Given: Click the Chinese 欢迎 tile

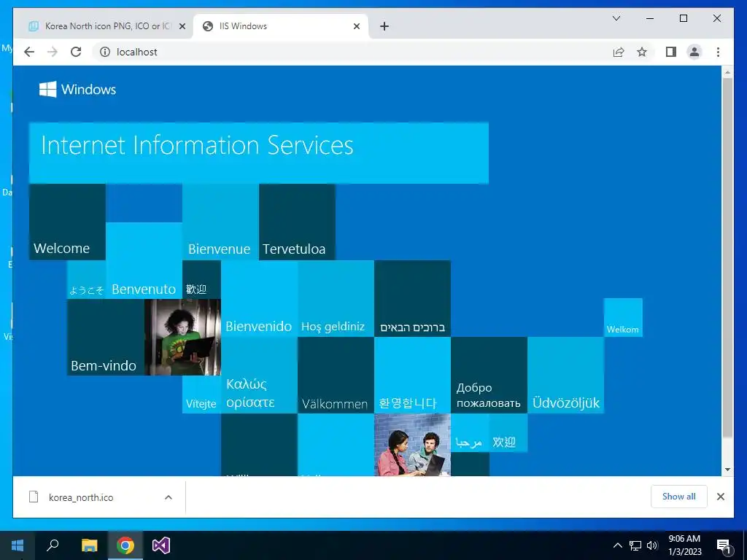Looking at the screenshot, I should 508,432.
